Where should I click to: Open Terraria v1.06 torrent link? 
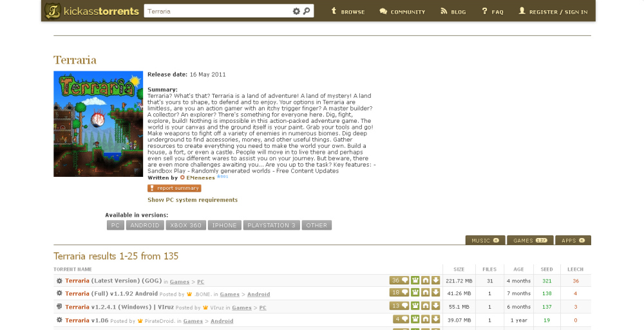[87, 320]
